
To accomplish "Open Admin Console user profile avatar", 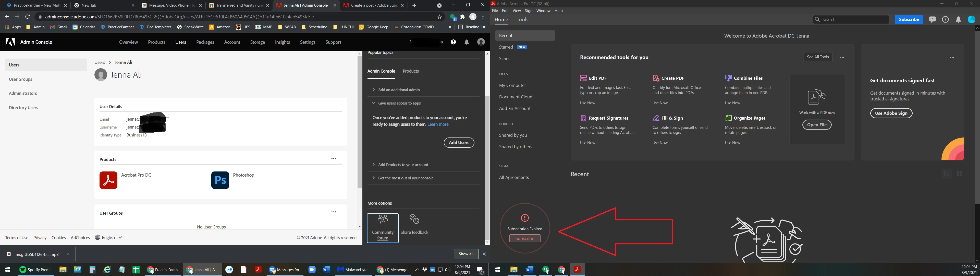I will [481, 42].
